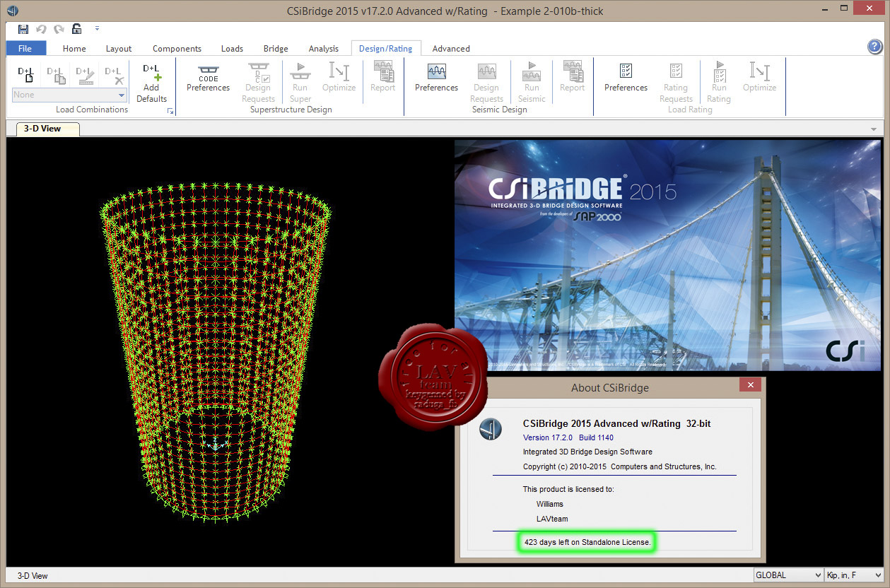Open Superstructure Design CODE Preferences

[x=208, y=78]
